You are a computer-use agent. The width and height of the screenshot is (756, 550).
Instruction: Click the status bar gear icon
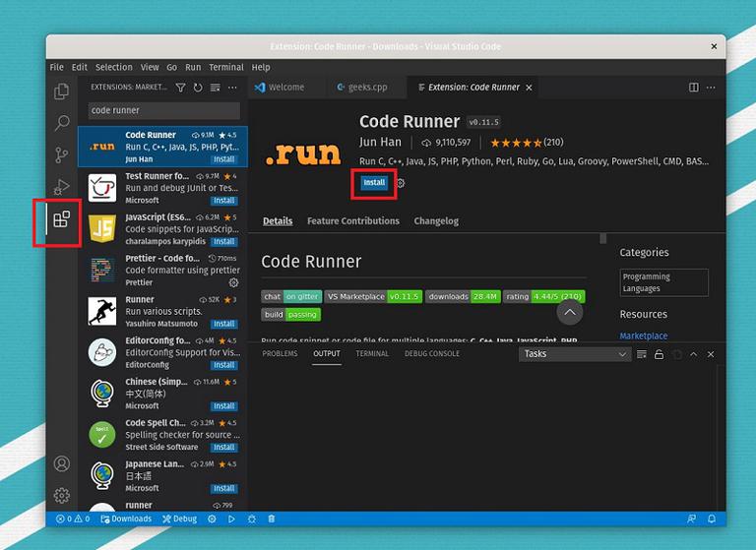(x=212, y=519)
